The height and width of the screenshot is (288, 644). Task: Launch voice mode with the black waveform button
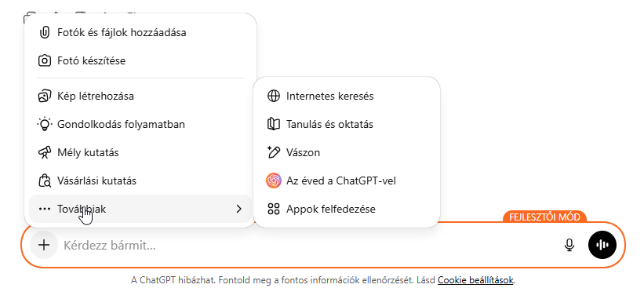tap(602, 246)
